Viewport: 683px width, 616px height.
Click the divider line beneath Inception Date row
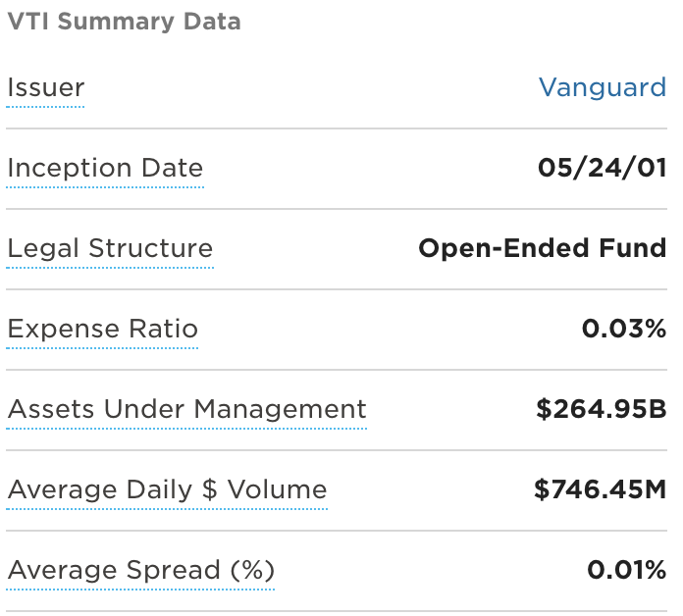coord(337,209)
